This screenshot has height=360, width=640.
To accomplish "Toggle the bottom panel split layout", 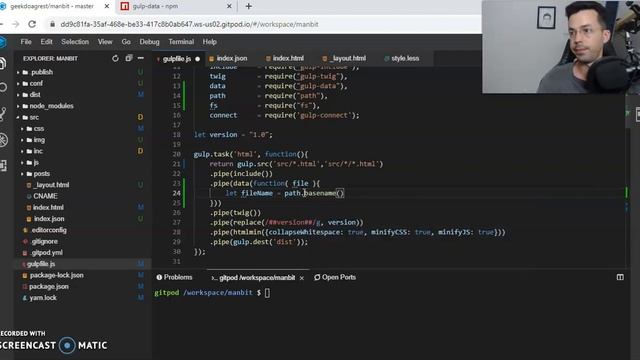I will coord(620,277).
